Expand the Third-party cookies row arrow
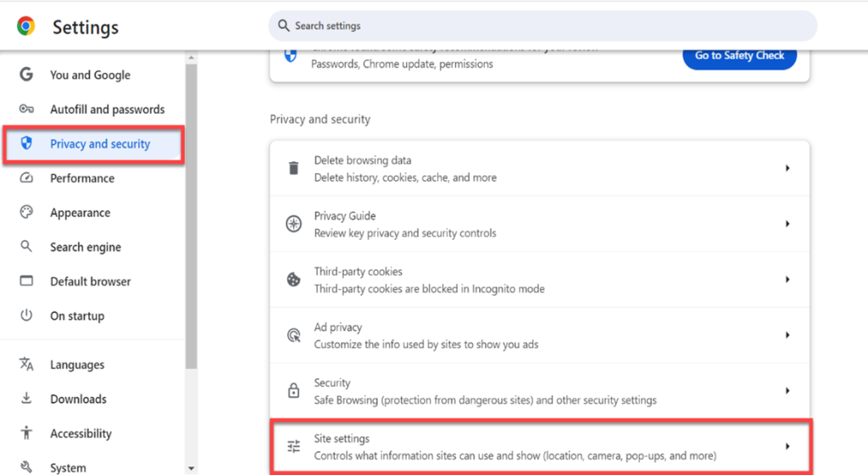868x475 pixels. (787, 280)
